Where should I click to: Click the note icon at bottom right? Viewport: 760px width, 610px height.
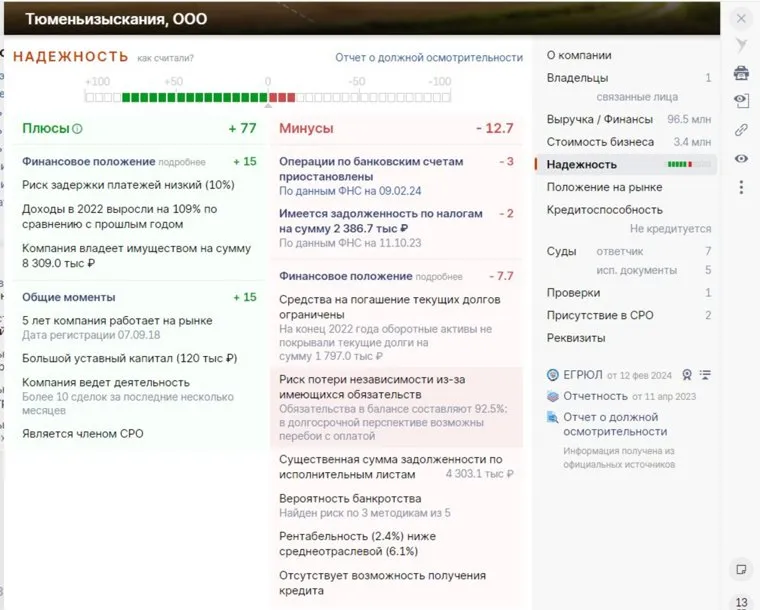[741, 569]
